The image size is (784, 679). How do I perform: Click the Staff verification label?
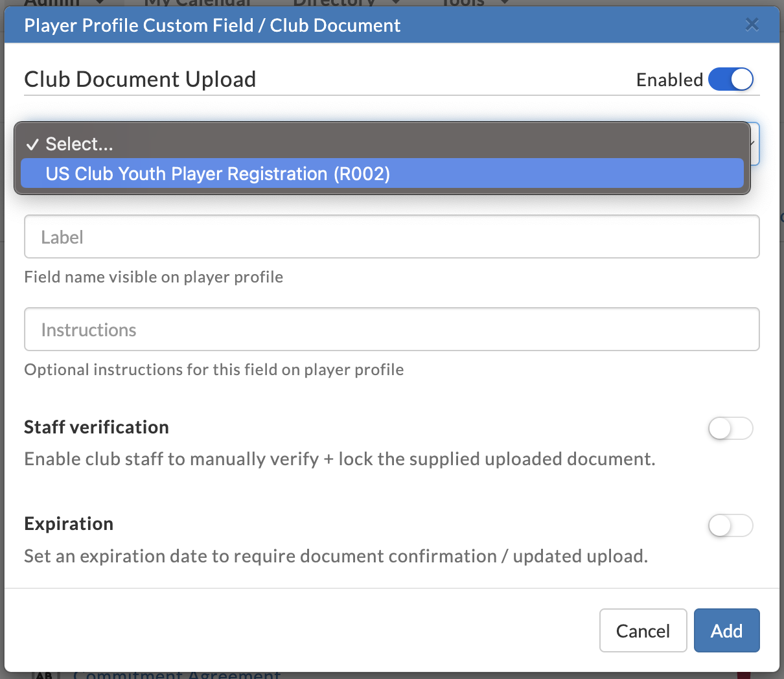[x=97, y=427]
